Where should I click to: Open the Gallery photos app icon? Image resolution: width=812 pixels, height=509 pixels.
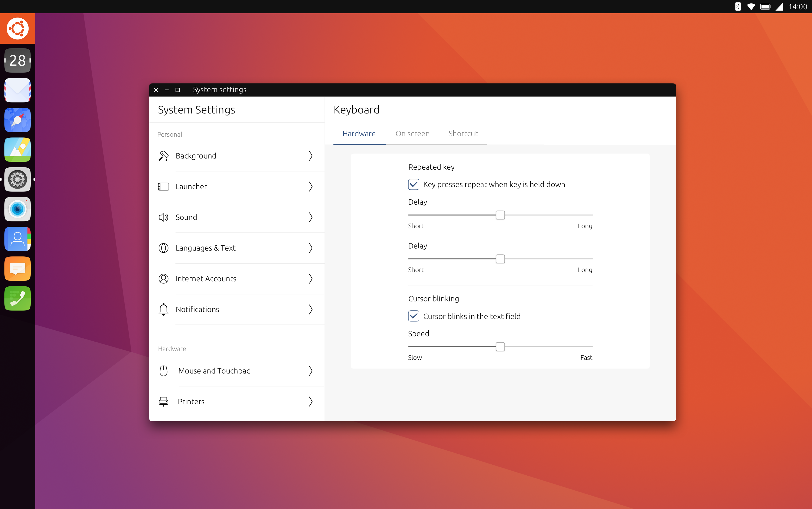(x=18, y=149)
